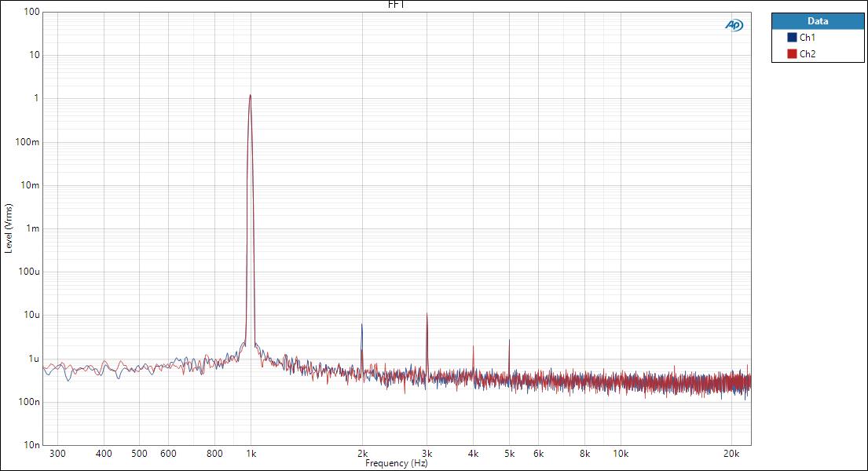This screenshot has height=471, width=868.
Task: Click the 3k harmonic peak
Action: coord(427,314)
